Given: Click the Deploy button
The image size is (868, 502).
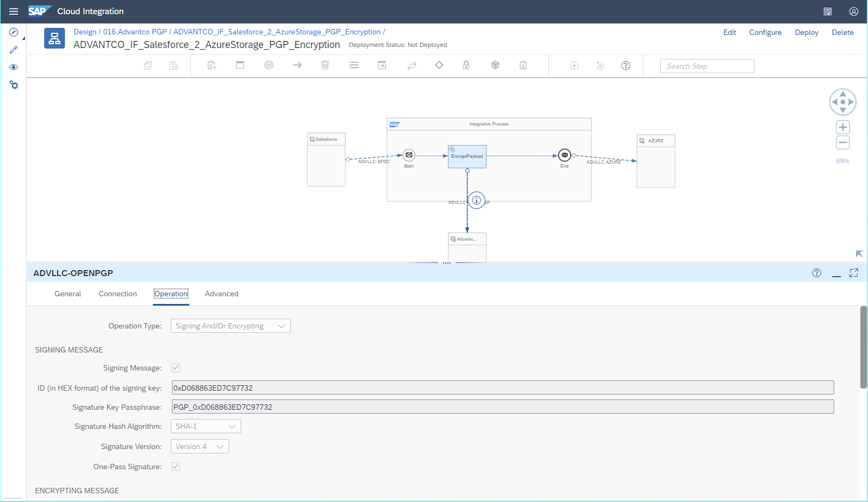Looking at the screenshot, I should point(806,32).
